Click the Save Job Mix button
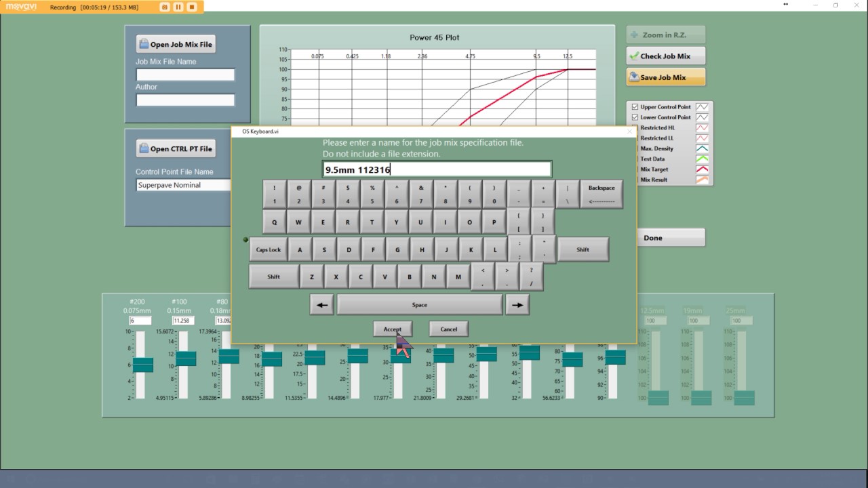The width and height of the screenshot is (868, 488). (665, 77)
